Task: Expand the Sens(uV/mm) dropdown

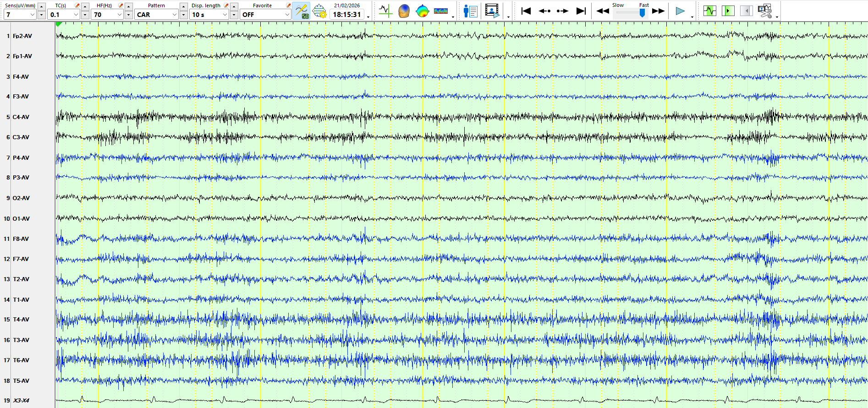Action: tap(32, 15)
